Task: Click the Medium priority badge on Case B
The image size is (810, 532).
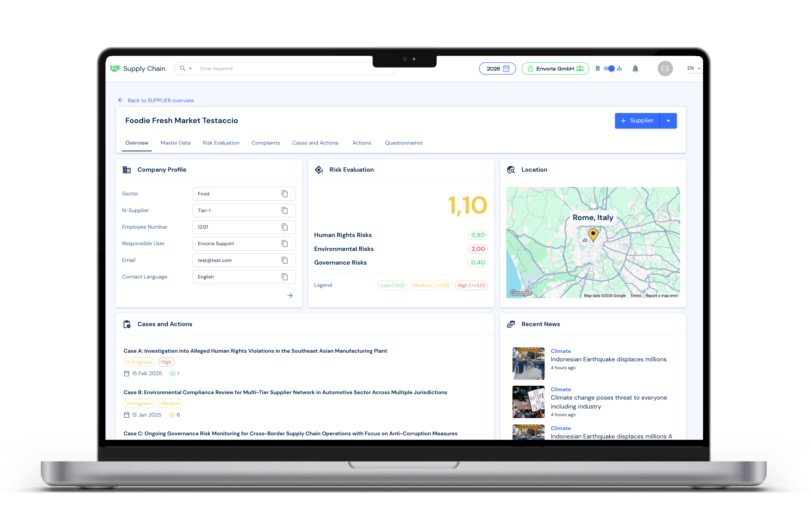Action: tap(171, 404)
